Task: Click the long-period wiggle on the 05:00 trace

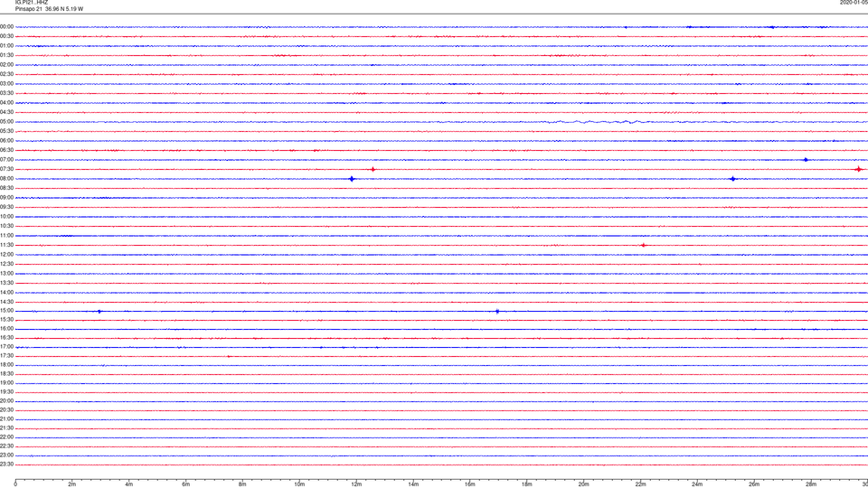Action: tap(600, 122)
